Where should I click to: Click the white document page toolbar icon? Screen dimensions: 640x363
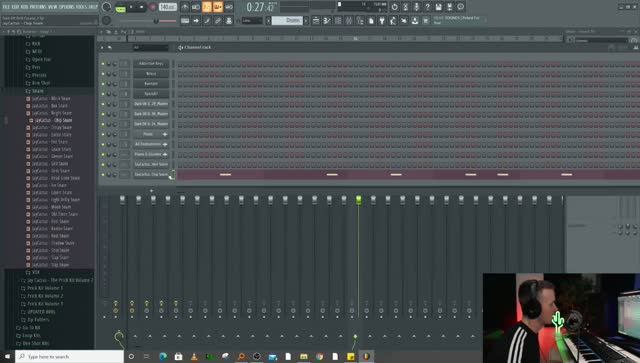(371, 20)
